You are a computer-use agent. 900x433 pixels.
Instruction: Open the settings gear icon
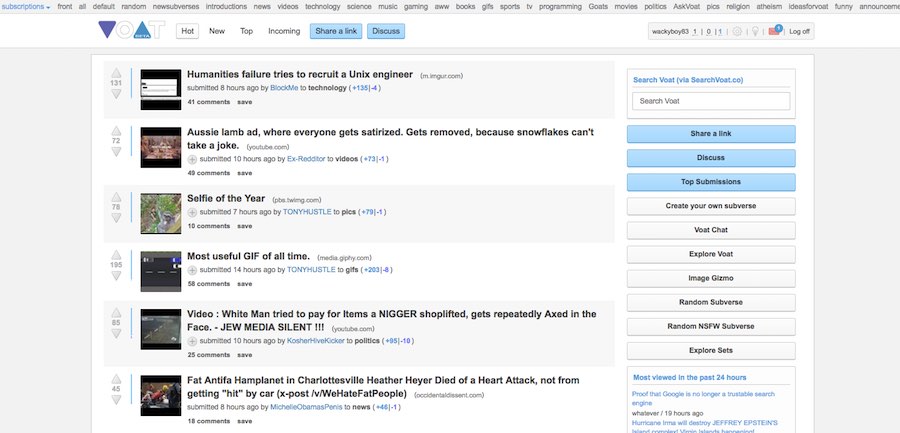pos(737,31)
